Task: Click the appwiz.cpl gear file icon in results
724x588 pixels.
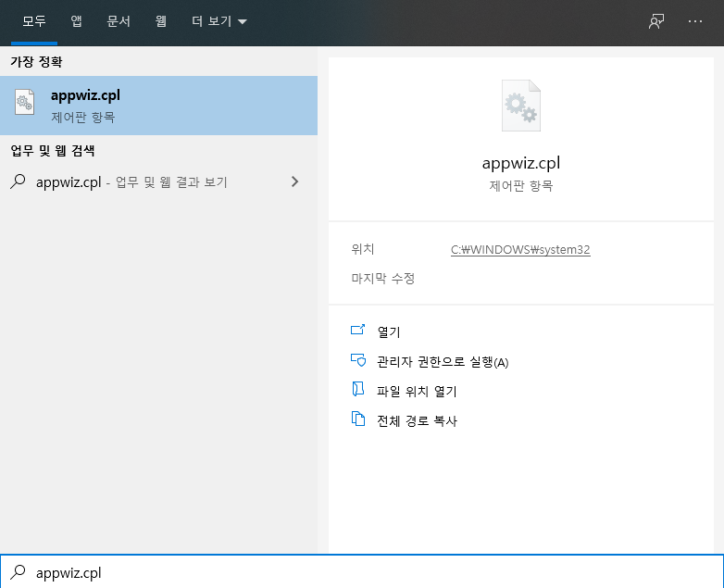Action: click(24, 102)
